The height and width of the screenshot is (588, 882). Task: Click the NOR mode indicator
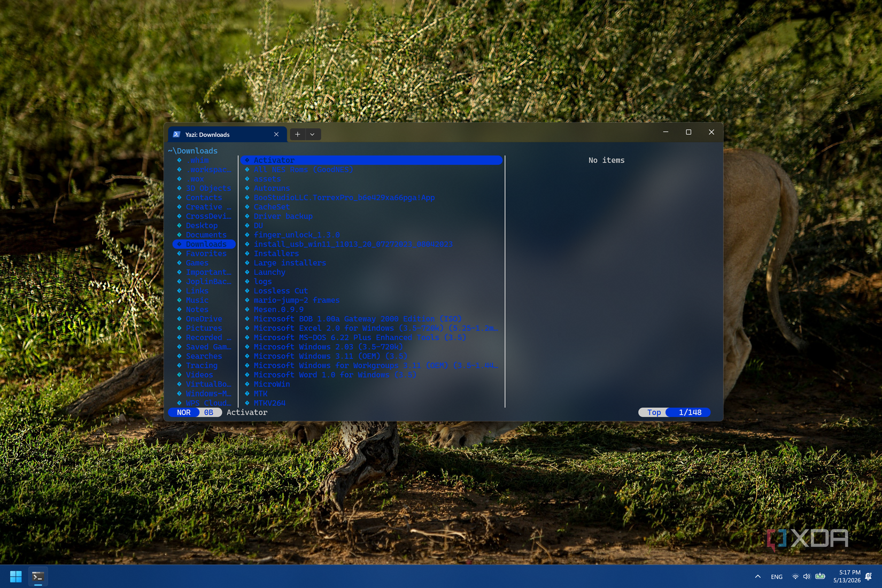(183, 412)
